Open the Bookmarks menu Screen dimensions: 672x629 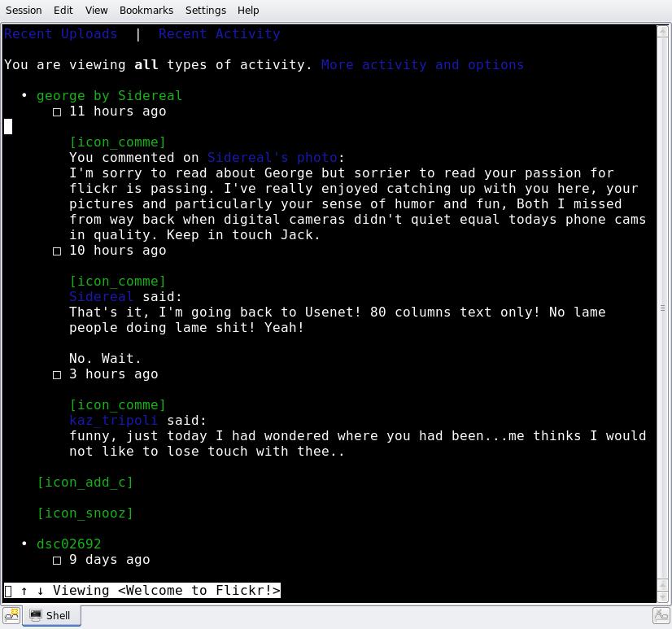pos(146,10)
